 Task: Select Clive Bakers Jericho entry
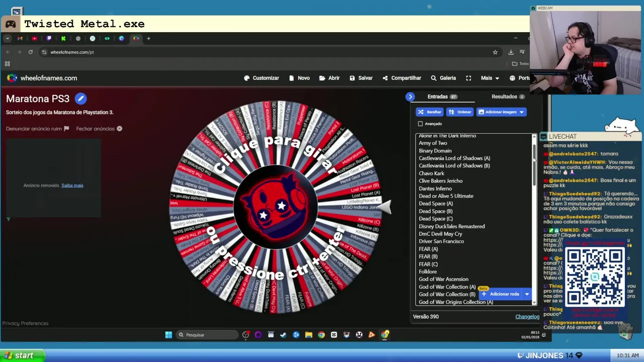pos(440,181)
